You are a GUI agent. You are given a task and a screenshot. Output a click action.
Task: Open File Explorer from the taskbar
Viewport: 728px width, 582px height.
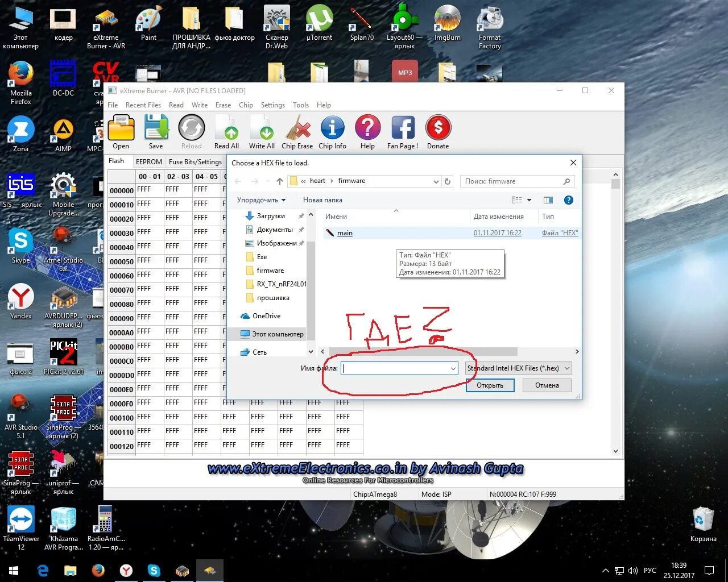point(71,571)
